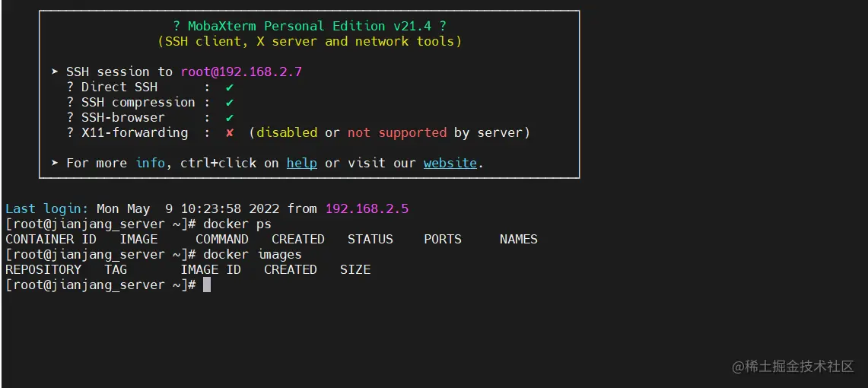
Task: Click the IMAGE column header in docker ps output
Action: [x=138, y=239]
